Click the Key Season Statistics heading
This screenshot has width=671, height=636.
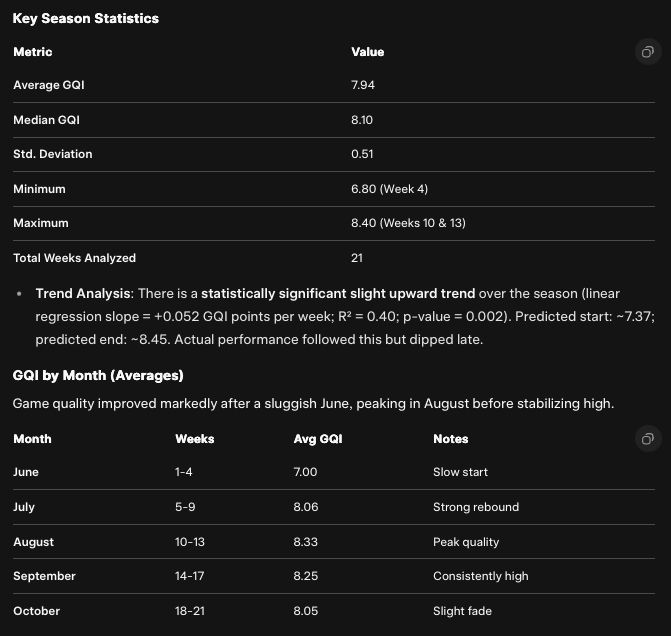[85, 18]
